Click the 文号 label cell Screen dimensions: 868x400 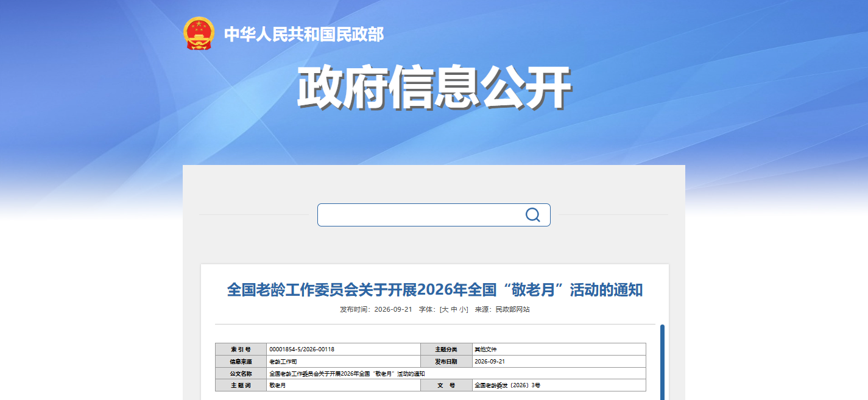tap(446, 386)
